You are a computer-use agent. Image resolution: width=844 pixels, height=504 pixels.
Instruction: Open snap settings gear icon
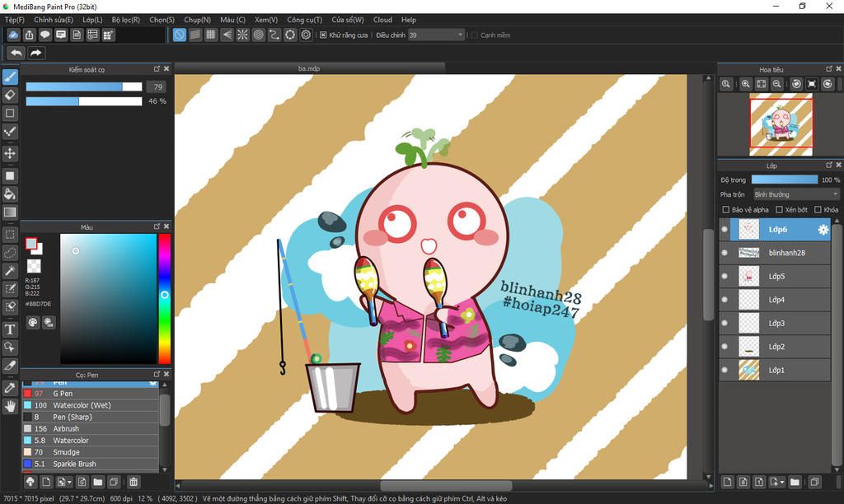pos(307,35)
